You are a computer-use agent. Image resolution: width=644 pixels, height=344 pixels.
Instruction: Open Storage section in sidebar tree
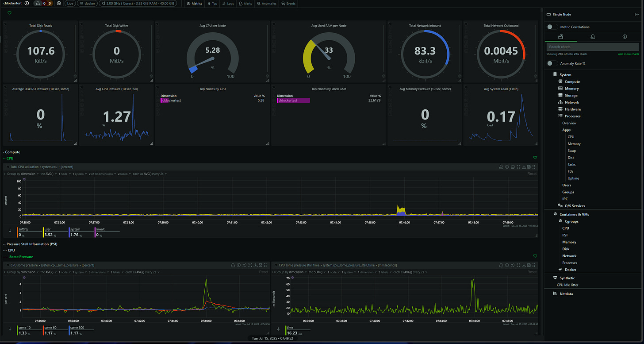click(568, 95)
